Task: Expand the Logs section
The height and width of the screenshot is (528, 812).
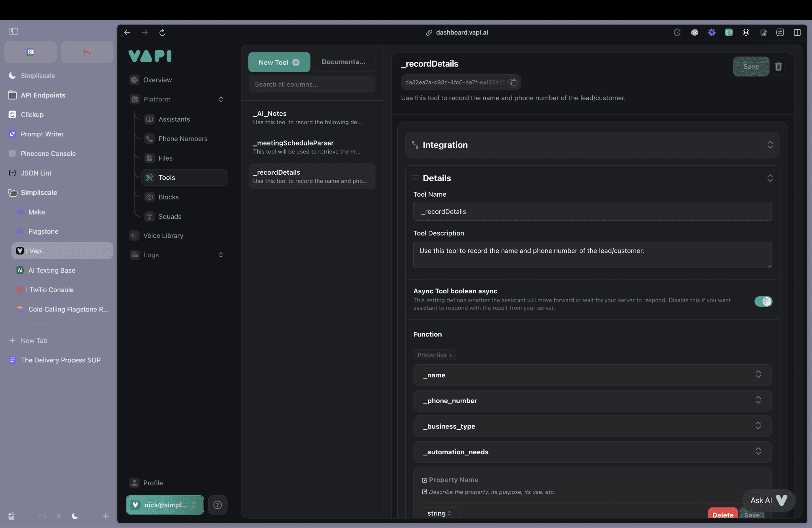Action: tap(221, 255)
